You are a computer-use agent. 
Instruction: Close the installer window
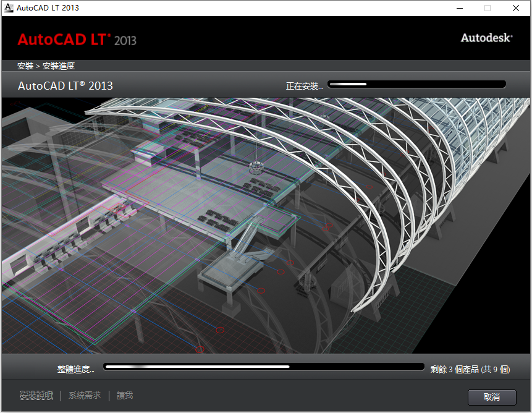tap(516, 8)
